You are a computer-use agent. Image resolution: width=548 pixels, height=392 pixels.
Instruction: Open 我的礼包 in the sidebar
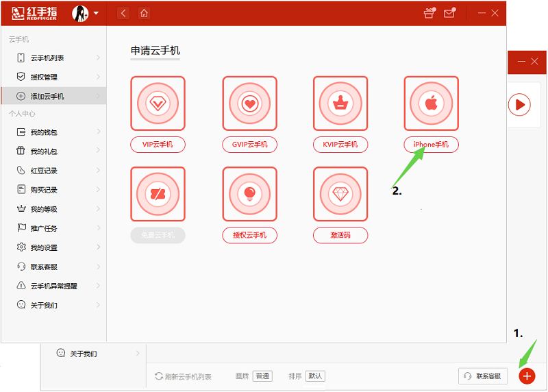[x=54, y=151]
